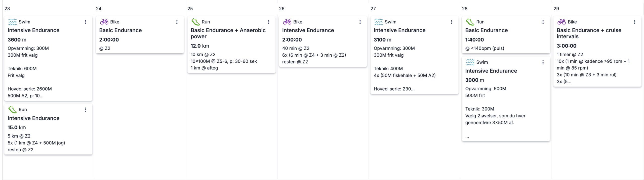The width and height of the screenshot is (644, 180).
Task: Expand ellipsis on day 28 Swim card
Action: [467, 137]
